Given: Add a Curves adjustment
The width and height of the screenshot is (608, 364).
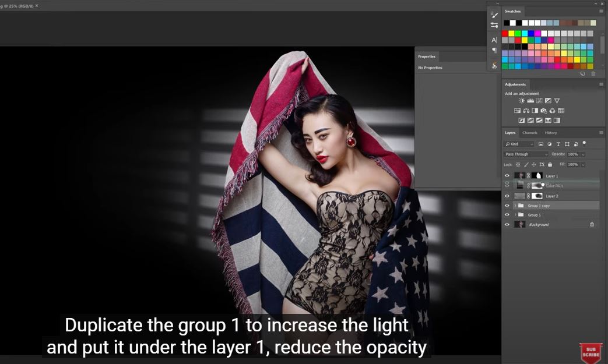Looking at the screenshot, I should [x=539, y=101].
